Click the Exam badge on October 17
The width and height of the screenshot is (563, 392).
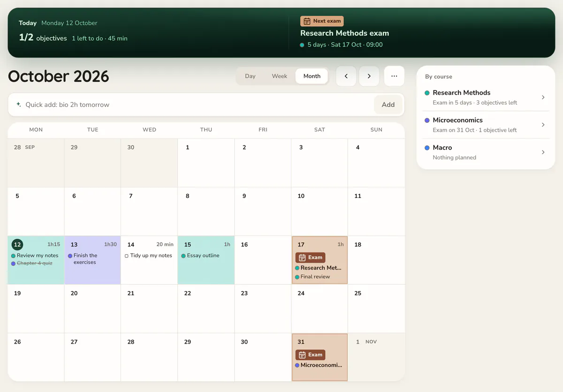coord(310,257)
